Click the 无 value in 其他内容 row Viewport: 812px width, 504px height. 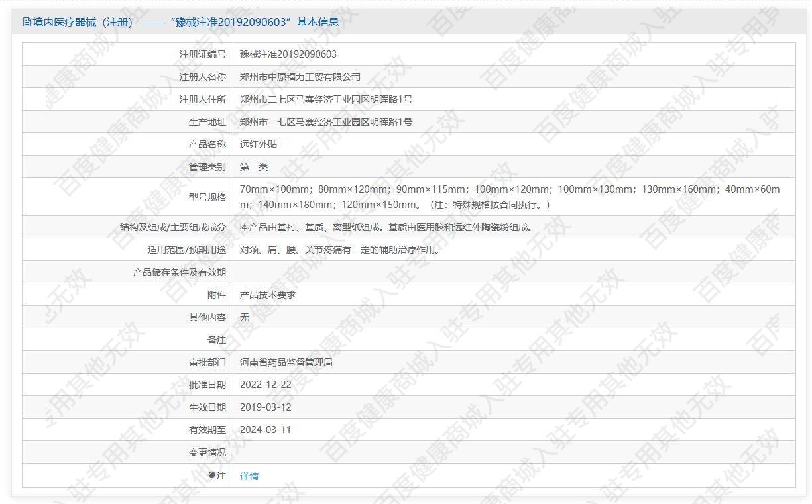245,317
